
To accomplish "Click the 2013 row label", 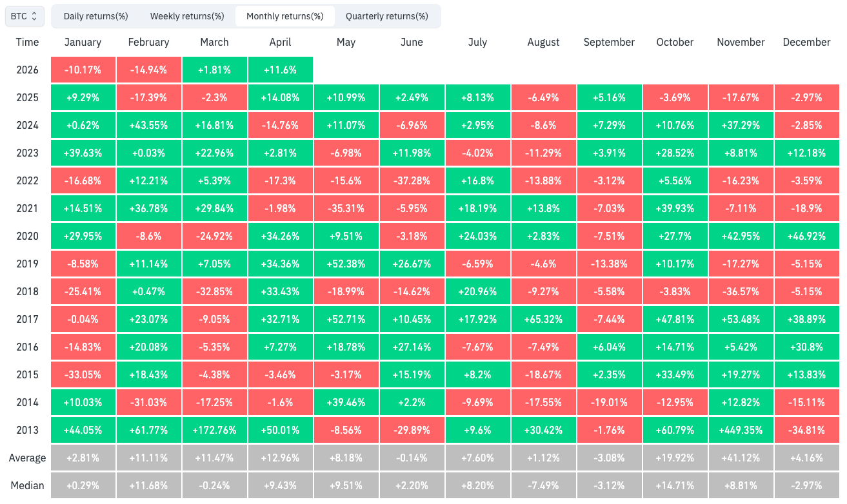I will click(x=27, y=430).
